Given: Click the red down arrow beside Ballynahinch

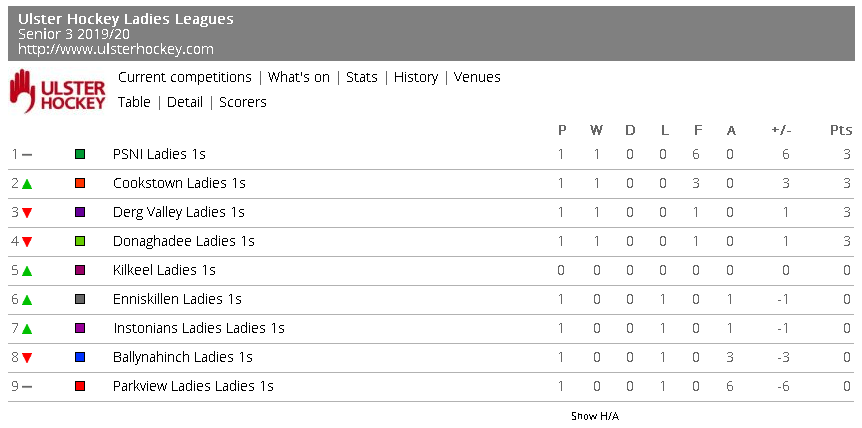Looking at the screenshot, I should click(27, 358).
